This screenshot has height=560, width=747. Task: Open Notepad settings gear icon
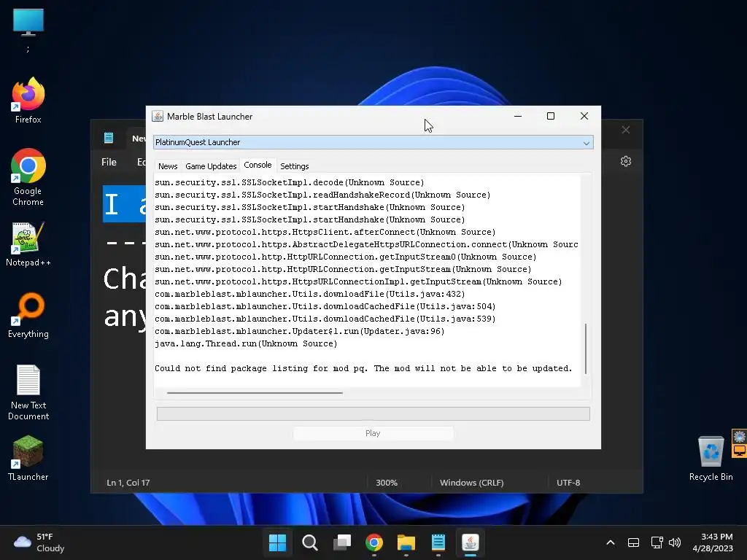pos(625,161)
